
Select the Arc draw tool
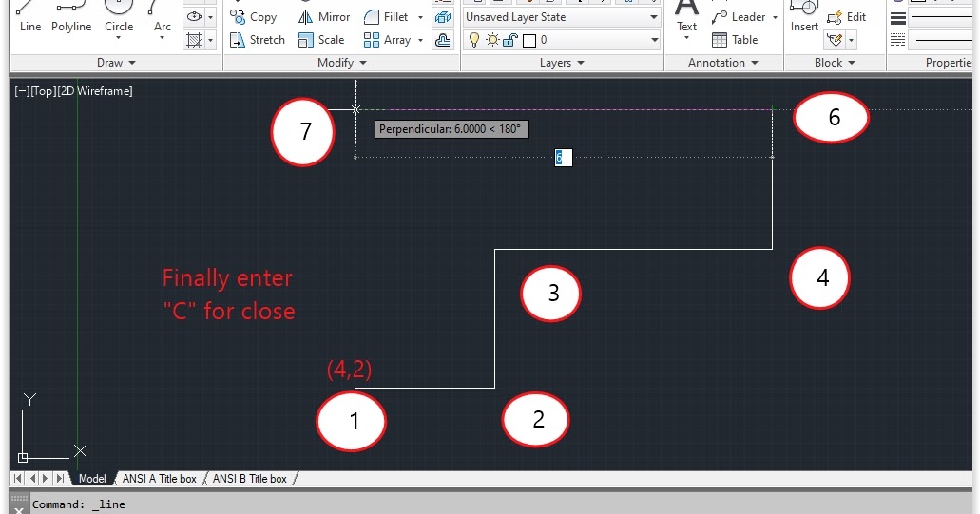162,15
